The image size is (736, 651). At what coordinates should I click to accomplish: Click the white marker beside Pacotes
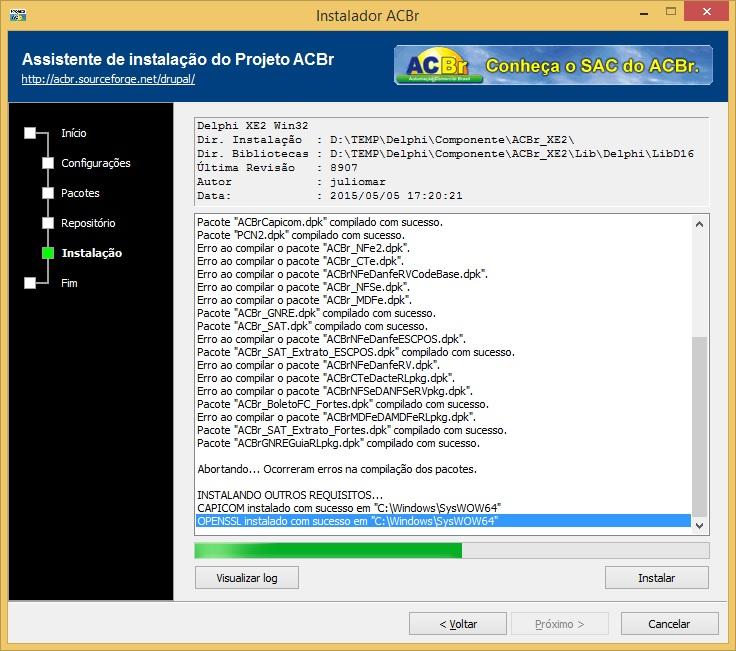pyautogui.click(x=48, y=193)
